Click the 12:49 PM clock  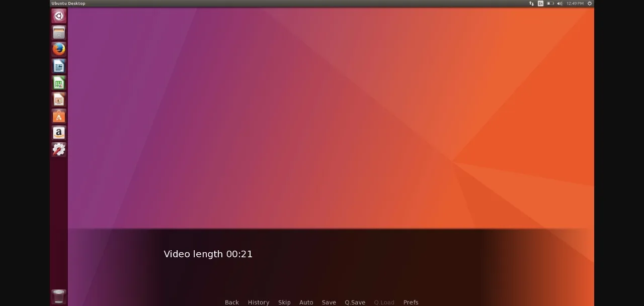[575, 4]
